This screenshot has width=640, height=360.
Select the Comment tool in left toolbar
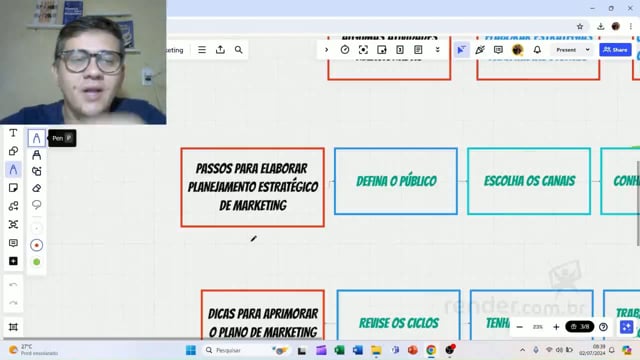pyautogui.click(x=13, y=243)
